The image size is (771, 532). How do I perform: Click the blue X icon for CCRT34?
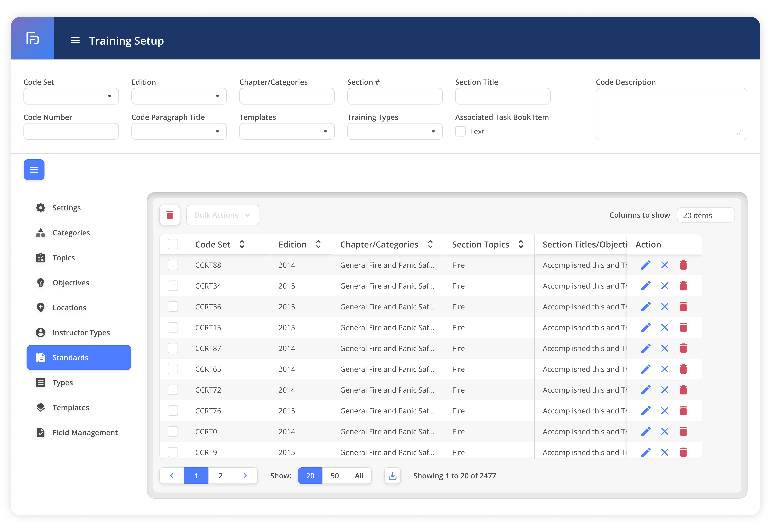coord(664,286)
